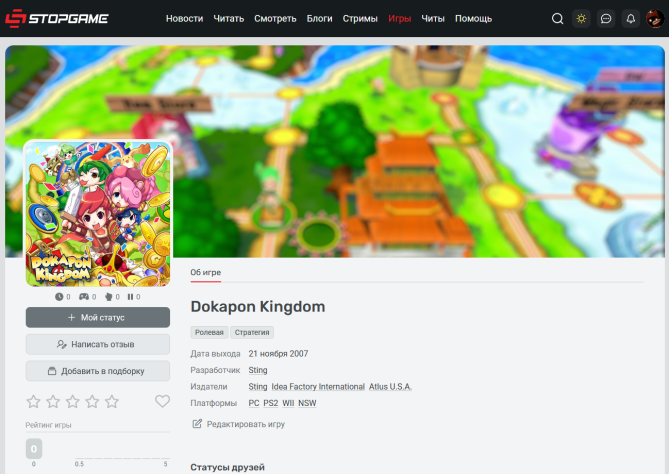The width and height of the screenshot is (669, 474).
Task: Open the Dokapon Kingdom cover thumbnail
Action: [x=97, y=213]
